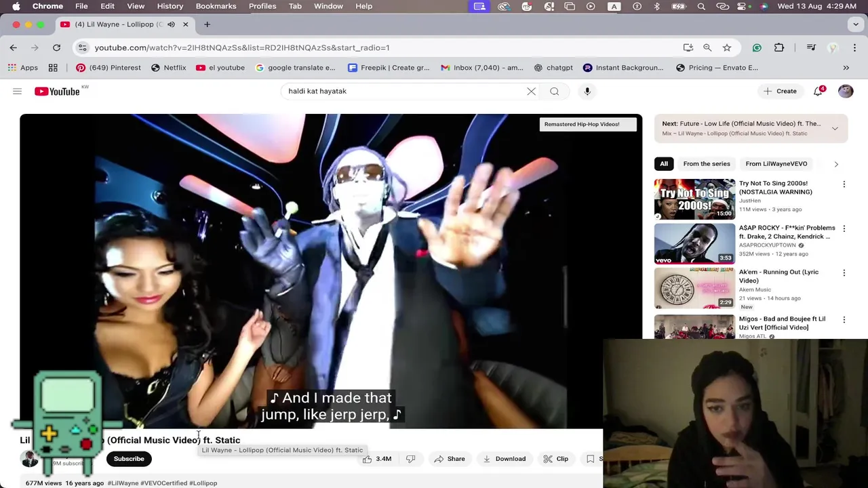The height and width of the screenshot is (488, 868).
Task: Go back in Chrome history
Action: pos(14,47)
